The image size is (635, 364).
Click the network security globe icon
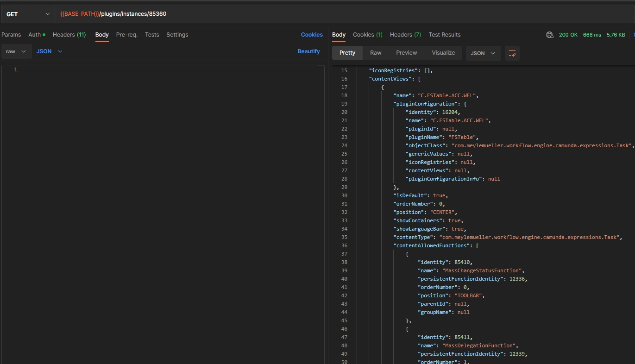tap(550, 35)
